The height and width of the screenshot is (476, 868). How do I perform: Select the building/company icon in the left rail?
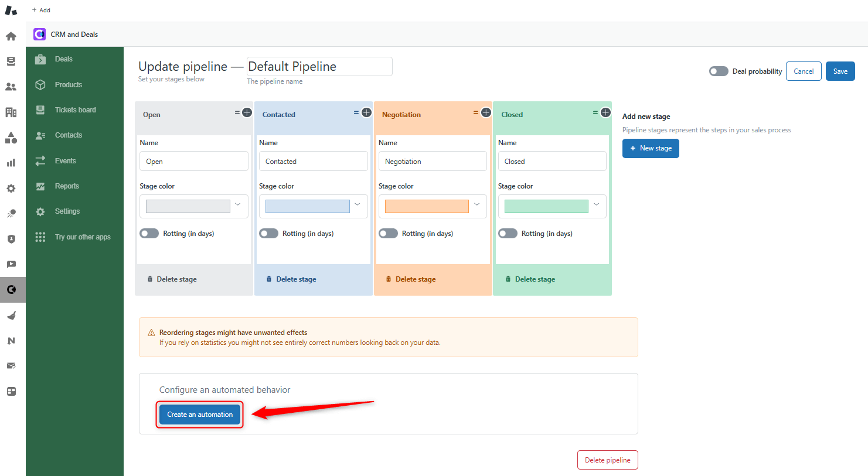click(x=11, y=112)
